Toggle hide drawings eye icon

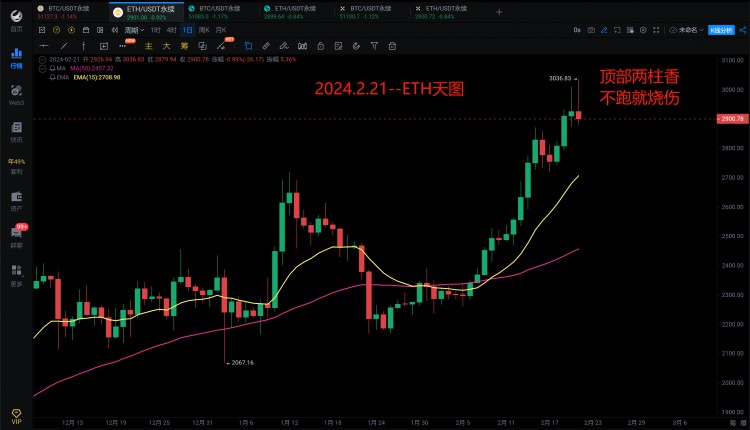(356, 46)
